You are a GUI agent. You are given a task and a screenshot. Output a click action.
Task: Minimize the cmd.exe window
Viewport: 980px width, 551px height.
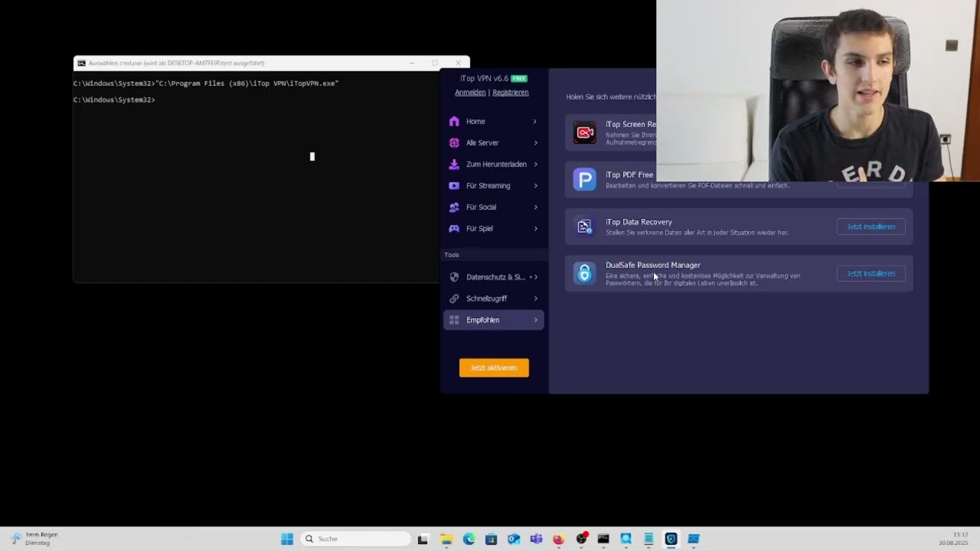(412, 63)
